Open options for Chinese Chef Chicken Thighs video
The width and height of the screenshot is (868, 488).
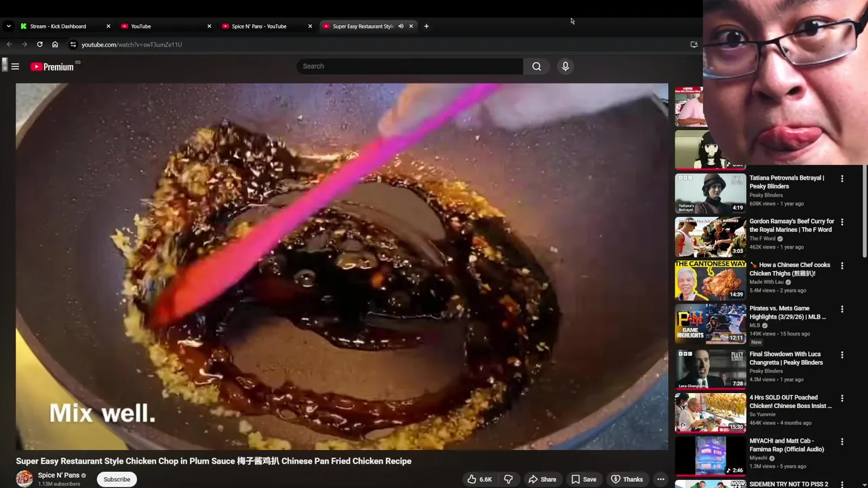coord(842,266)
